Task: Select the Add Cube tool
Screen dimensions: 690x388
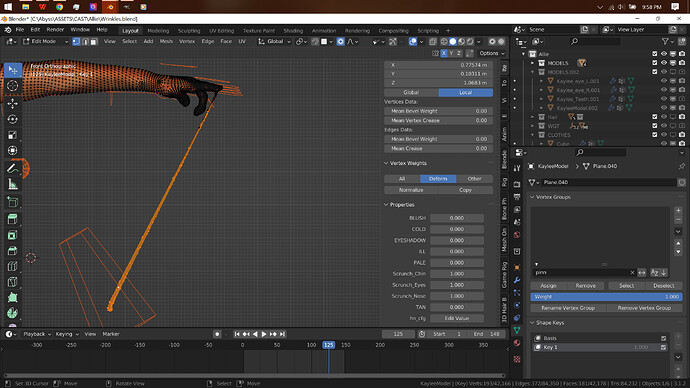Action: [x=12, y=202]
